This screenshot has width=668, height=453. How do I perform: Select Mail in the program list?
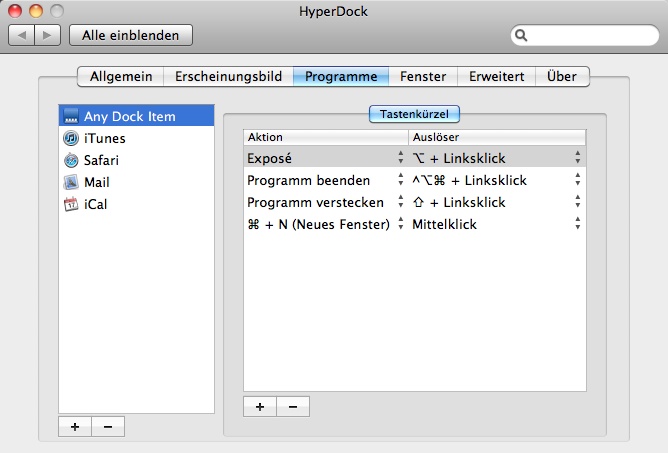coord(136,182)
